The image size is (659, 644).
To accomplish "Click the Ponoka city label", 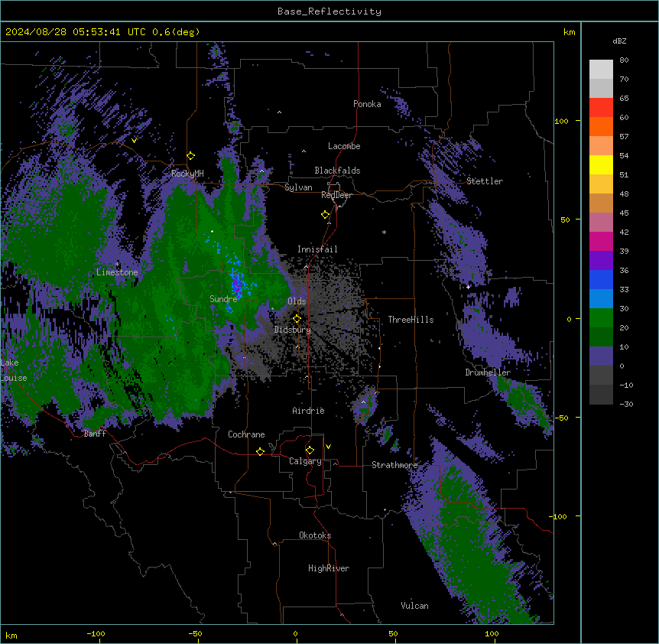I will tap(367, 104).
